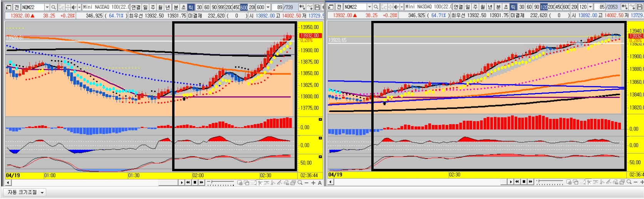The width and height of the screenshot is (644, 199).
Task: Open dropdown arrow beside speaker in left toolbar
Action: (79, 7)
